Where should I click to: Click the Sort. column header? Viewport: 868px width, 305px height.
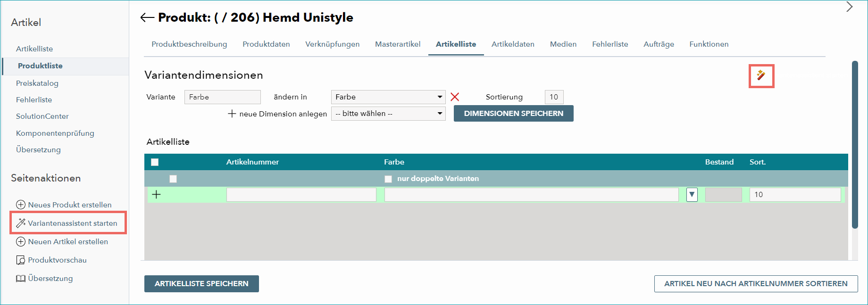tap(758, 162)
